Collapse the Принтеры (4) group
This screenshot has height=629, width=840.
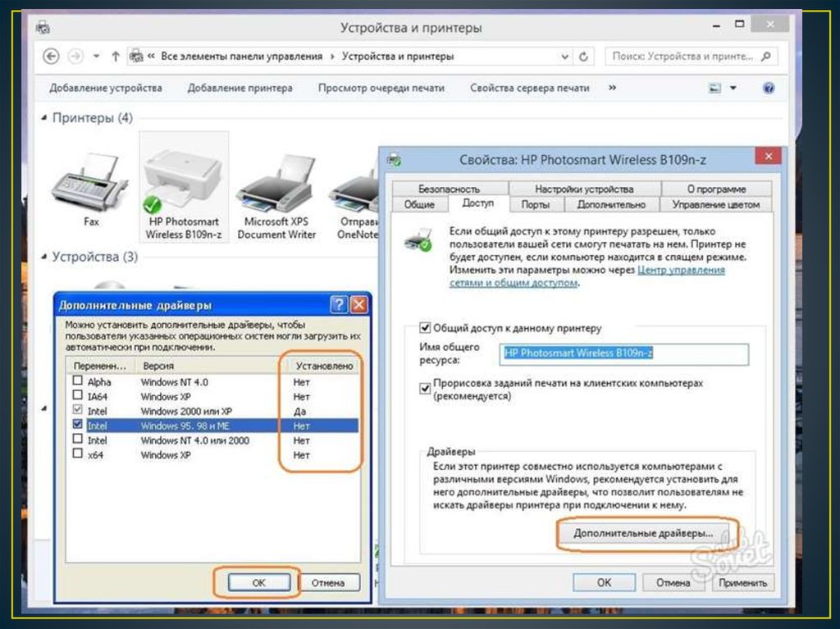(44, 118)
